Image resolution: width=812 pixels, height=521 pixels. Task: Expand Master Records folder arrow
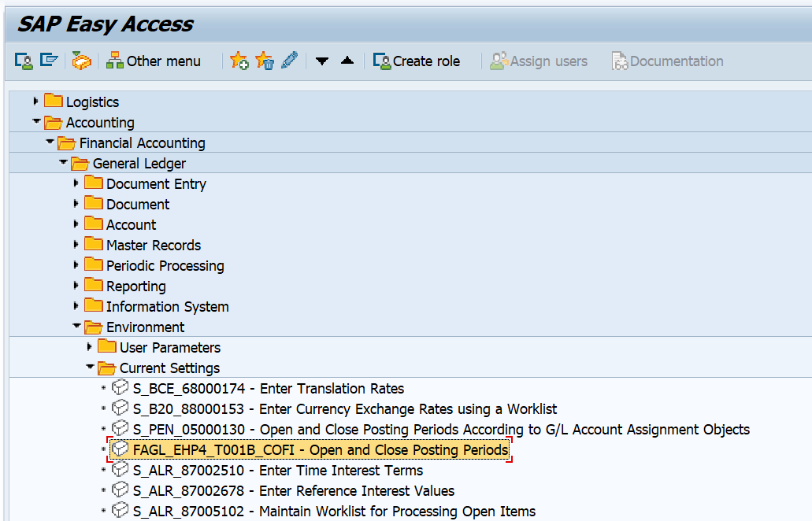coord(76,244)
